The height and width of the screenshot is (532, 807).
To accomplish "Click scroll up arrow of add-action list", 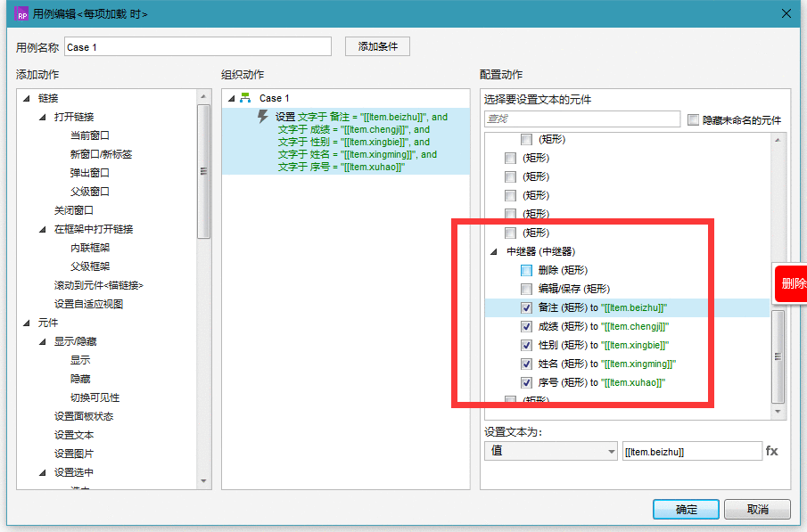I will [x=203, y=97].
